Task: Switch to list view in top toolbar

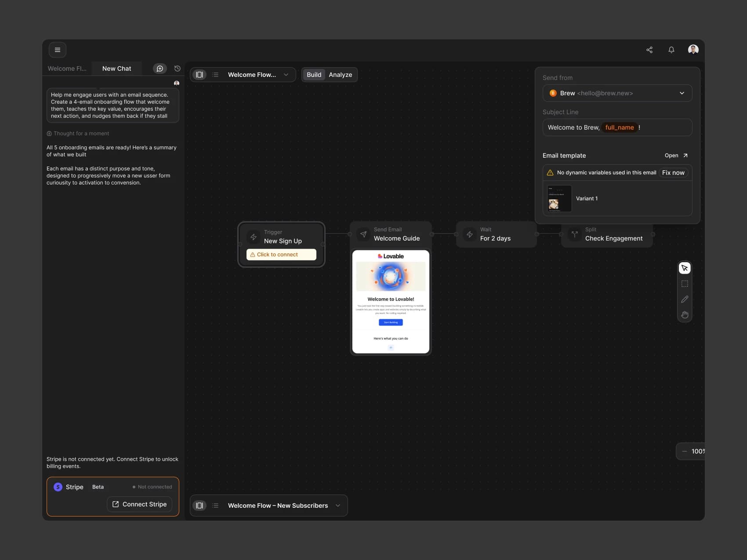Action: click(215, 75)
